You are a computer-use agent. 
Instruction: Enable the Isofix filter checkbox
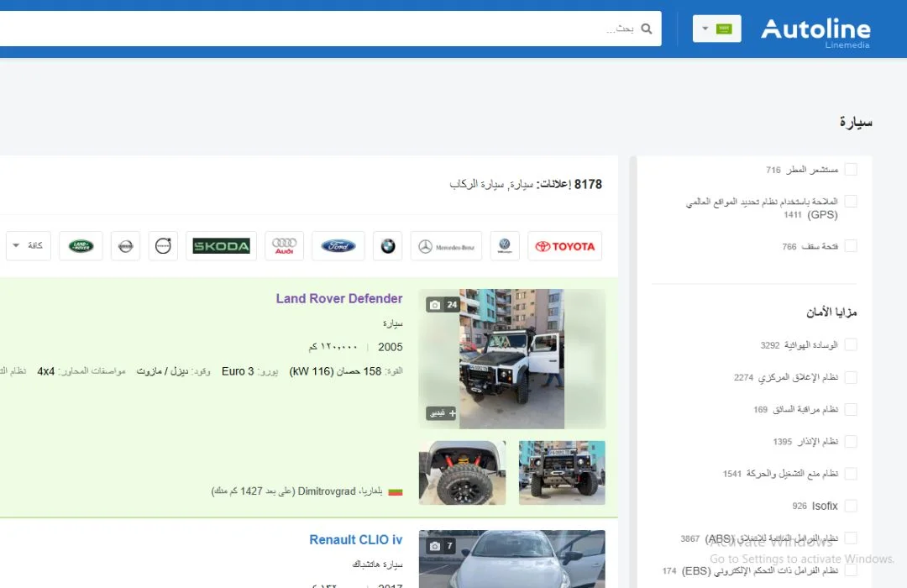pyautogui.click(x=851, y=506)
